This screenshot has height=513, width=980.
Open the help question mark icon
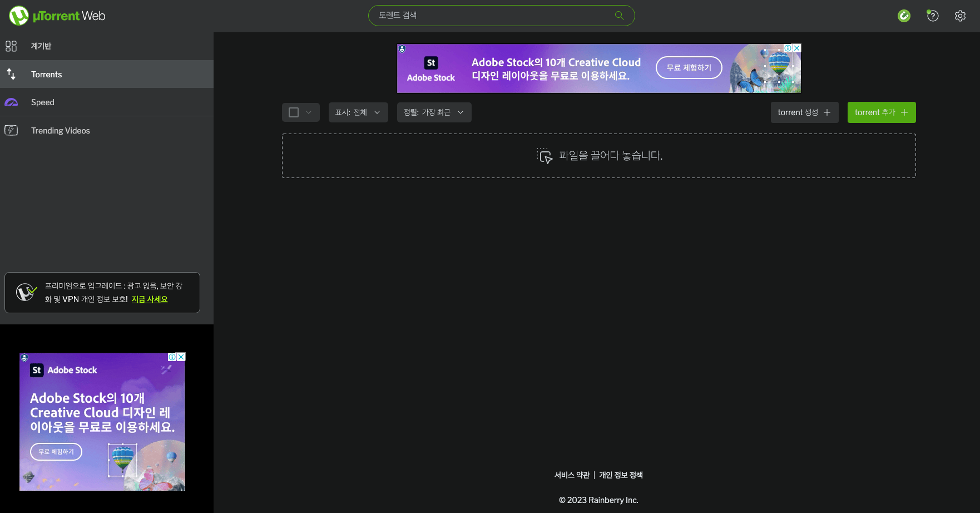click(x=933, y=16)
